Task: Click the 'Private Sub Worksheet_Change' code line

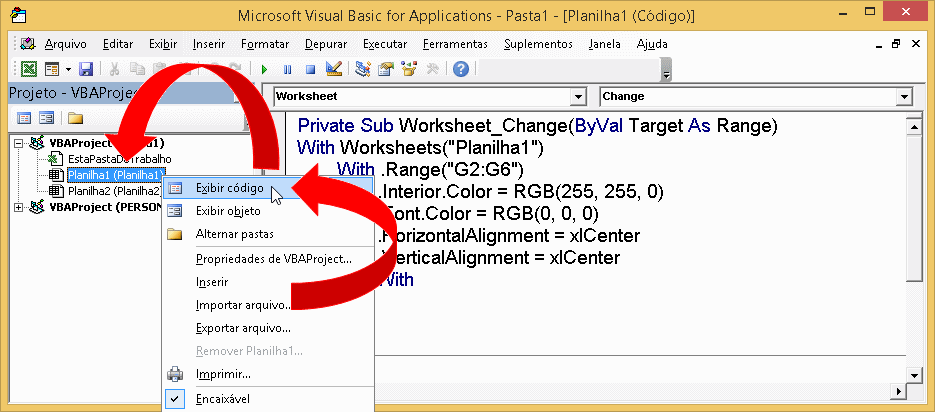Action: [538, 126]
